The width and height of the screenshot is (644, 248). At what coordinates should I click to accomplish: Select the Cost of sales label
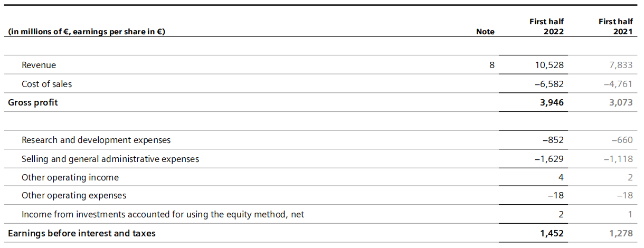point(46,84)
